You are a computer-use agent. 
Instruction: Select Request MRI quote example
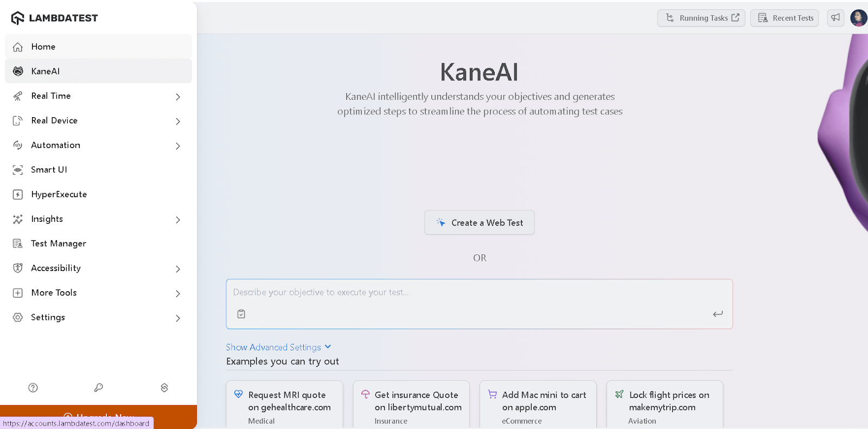(284, 405)
